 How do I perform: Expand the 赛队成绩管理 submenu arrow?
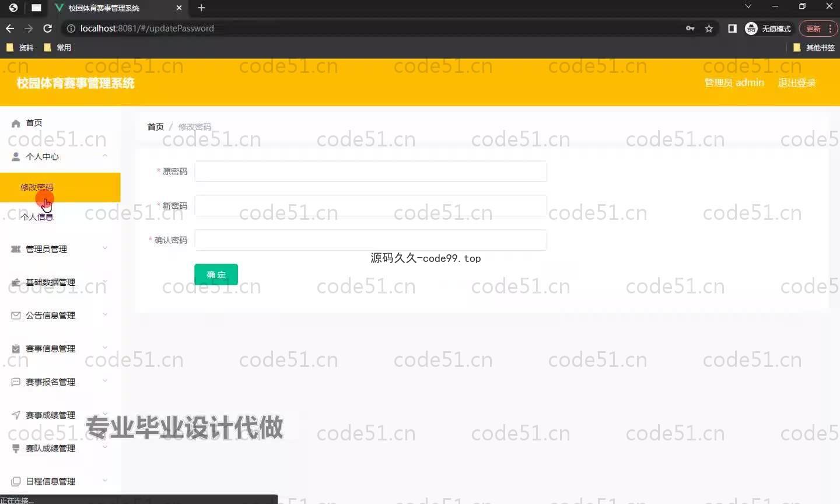tap(105, 447)
